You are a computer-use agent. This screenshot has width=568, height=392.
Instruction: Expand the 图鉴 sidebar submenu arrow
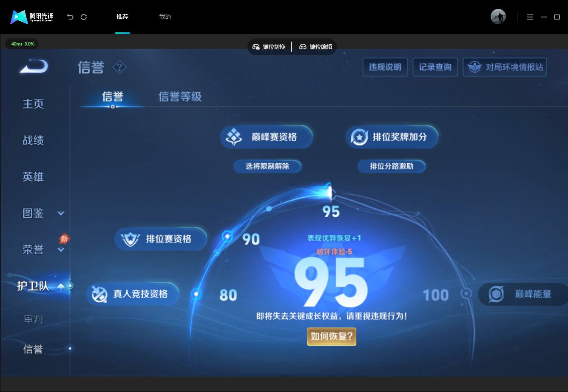[x=61, y=213]
